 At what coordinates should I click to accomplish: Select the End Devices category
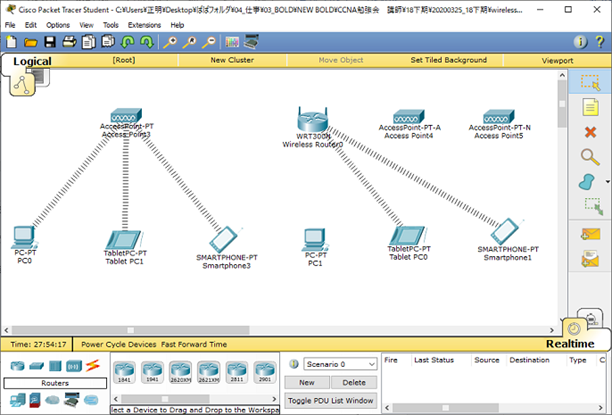[x=18, y=400]
